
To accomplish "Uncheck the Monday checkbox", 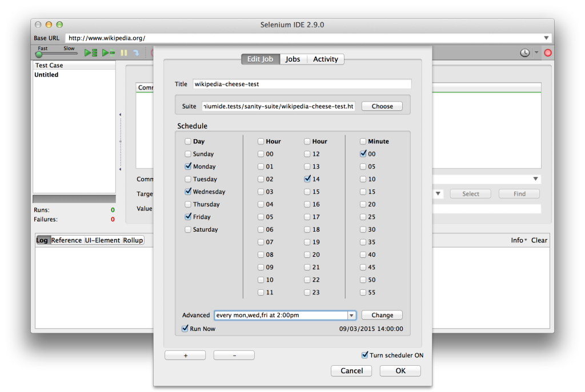I will (188, 166).
